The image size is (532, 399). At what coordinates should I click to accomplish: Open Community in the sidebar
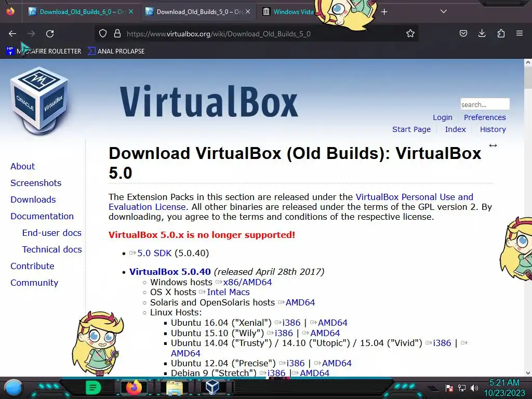click(x=34, y=283)
